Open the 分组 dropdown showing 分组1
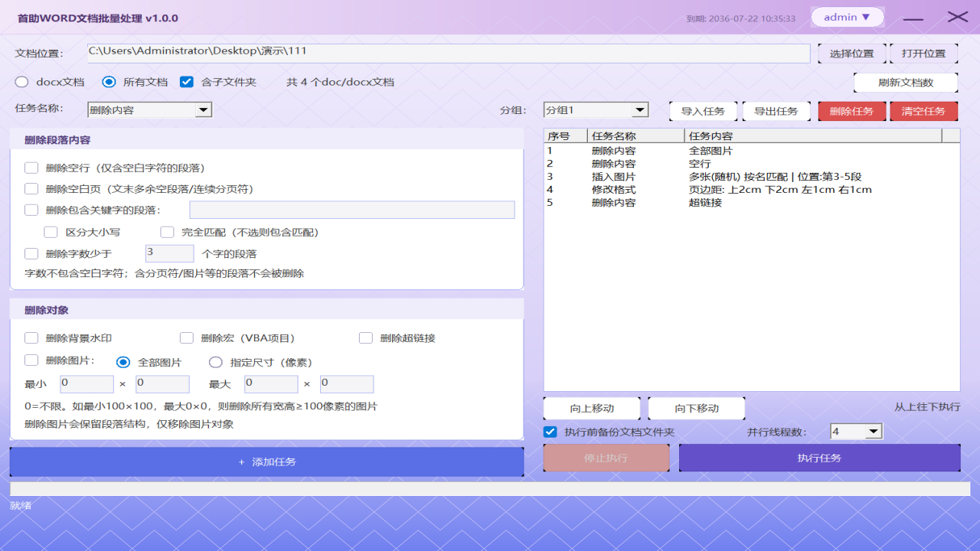 click(x=596, y=110)
